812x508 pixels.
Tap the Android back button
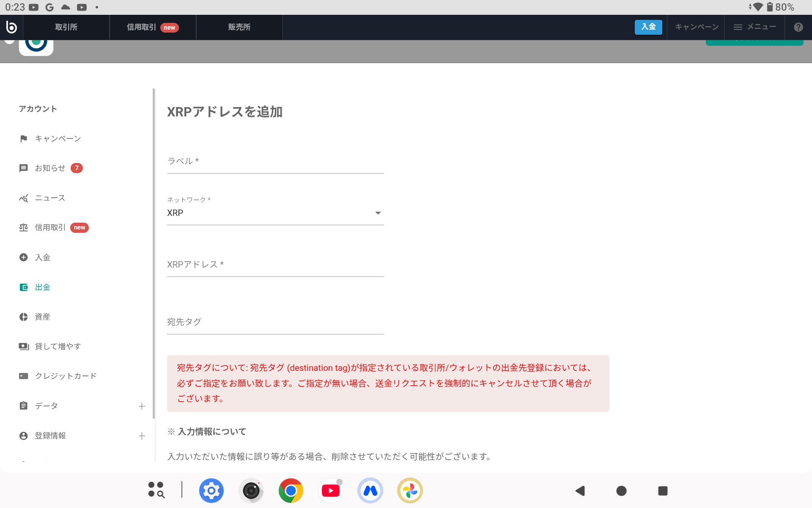tap(580, 491)
